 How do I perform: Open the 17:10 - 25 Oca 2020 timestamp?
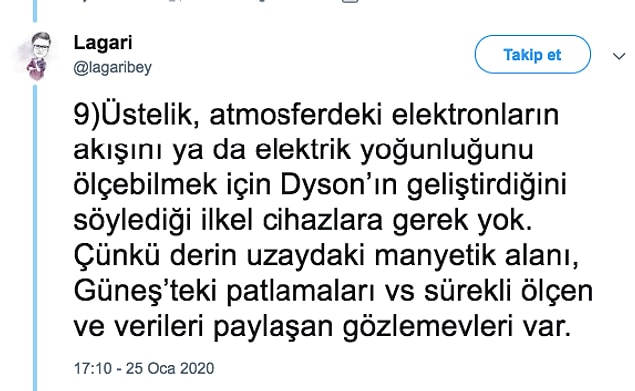[x=144, y=368]
